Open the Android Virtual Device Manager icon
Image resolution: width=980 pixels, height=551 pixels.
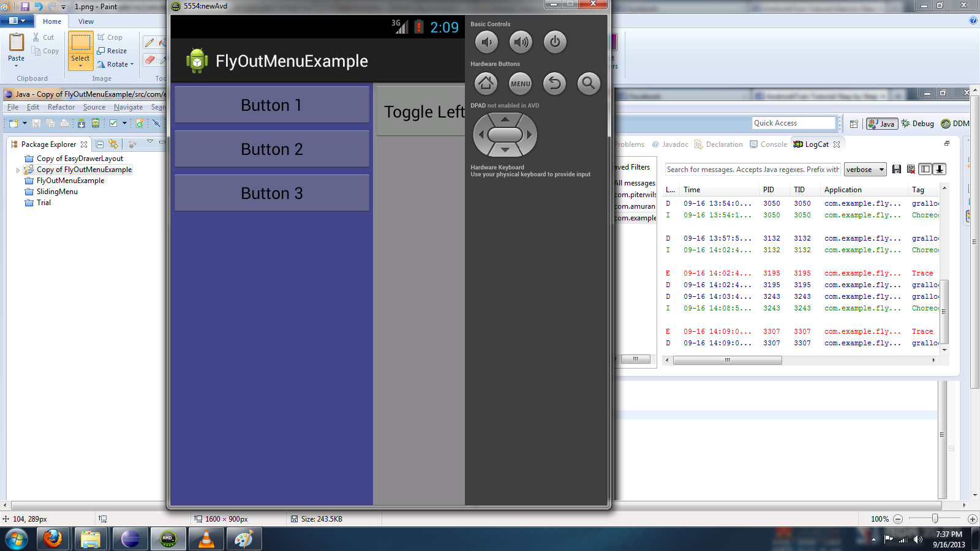click(96, 123)
